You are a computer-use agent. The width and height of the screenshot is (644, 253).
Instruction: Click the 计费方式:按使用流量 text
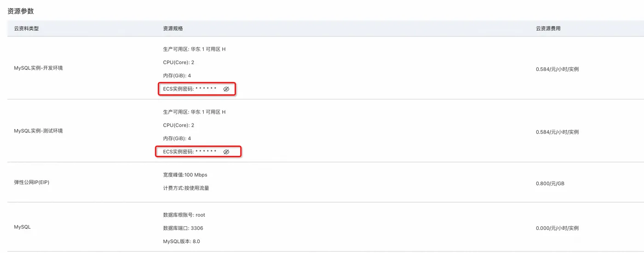pos(186,188)
